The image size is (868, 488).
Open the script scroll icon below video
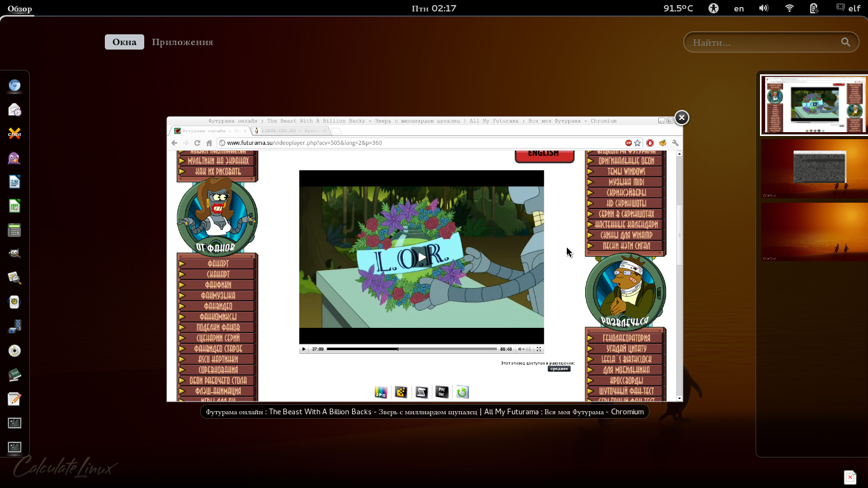pos(421,392)
